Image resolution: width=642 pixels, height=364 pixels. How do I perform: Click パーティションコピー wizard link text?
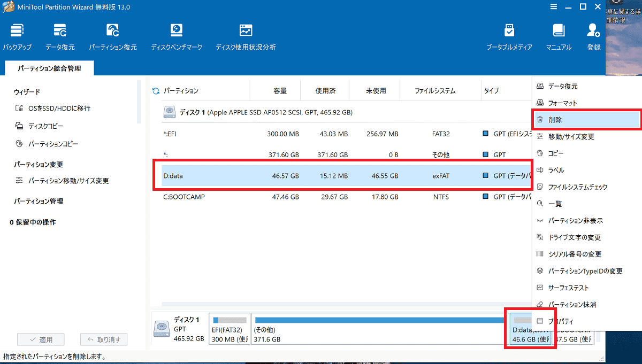pos(53,144)
